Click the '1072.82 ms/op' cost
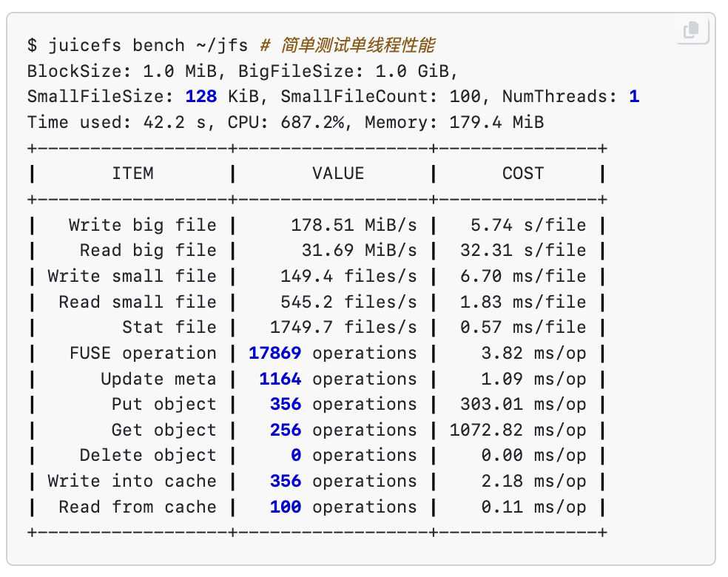 coord(517,430)
